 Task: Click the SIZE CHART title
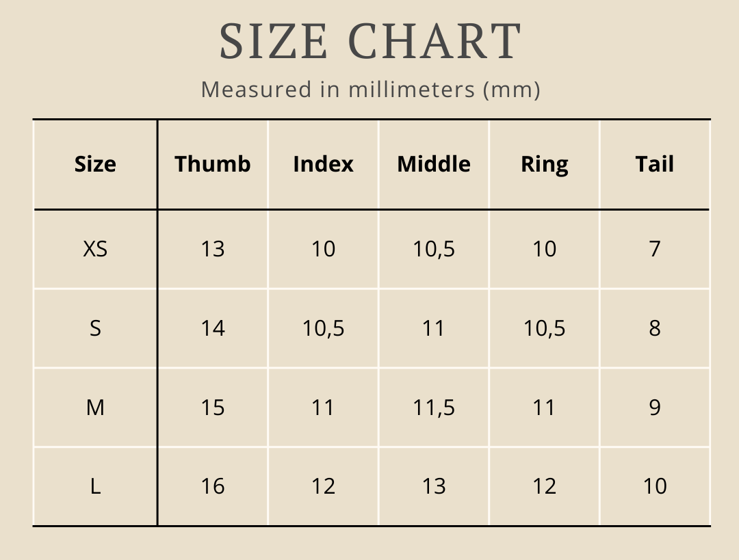[x=370, y=42]
